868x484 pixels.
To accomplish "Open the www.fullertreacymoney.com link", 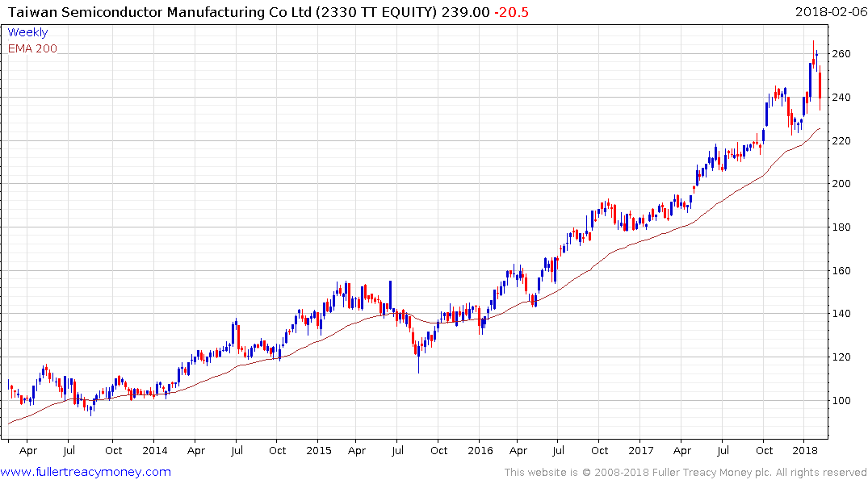I will click(x=86, y=472).
